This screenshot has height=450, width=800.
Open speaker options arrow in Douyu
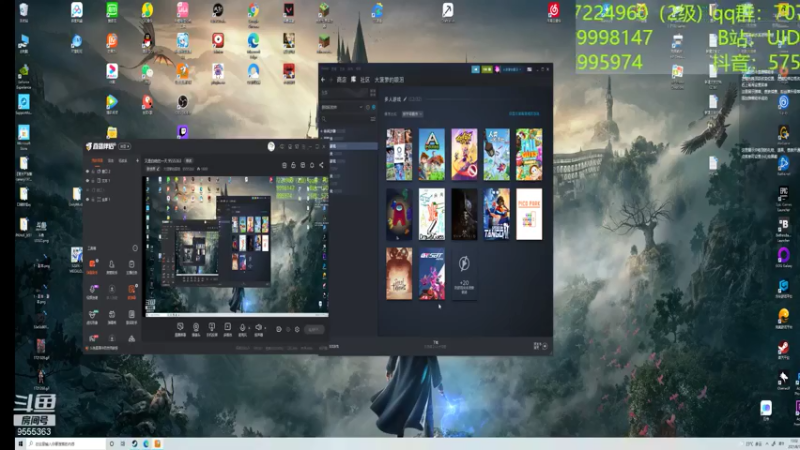[x=265, y=328]
